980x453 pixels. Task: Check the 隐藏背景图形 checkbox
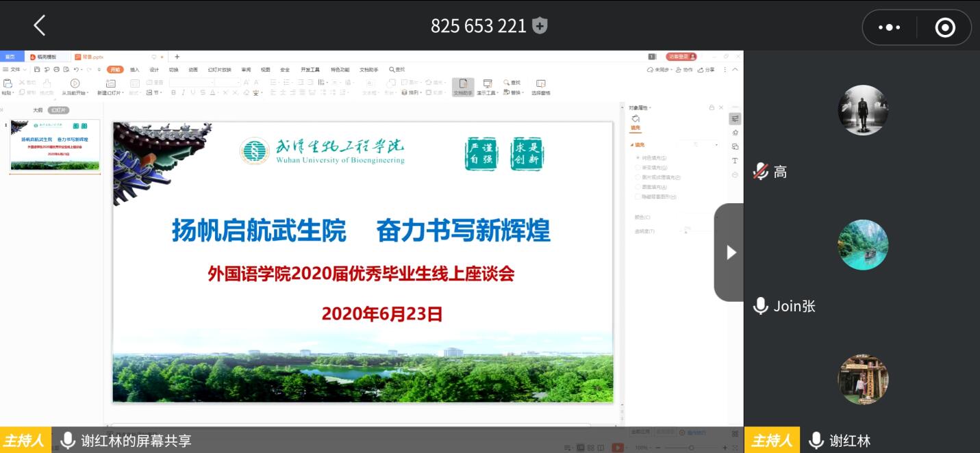pos(638,196)
